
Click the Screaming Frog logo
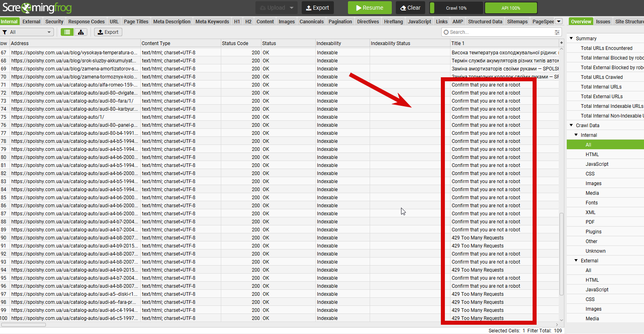(37, 8)
